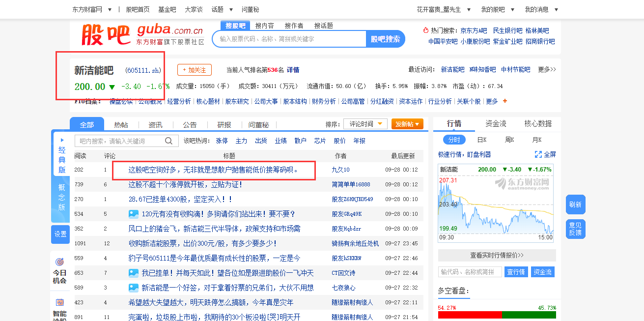Open post 这股不超十个涨停就开板
644x321 pixels.
(185, 184)
